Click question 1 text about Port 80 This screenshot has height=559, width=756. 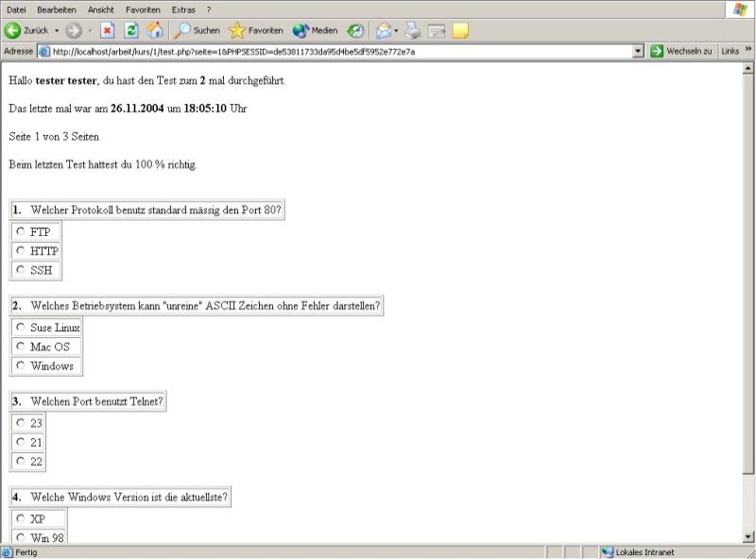pos(156,210)
